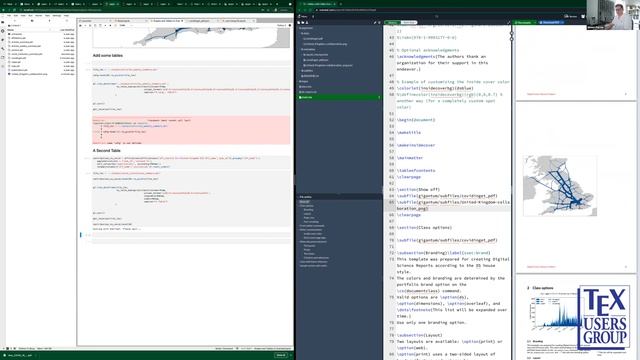The height and width of the screenshot is (360, 640).
Task: Expand the tables folder in Overleaf tree
Action: pyautogui.click(x=308, y=71)
